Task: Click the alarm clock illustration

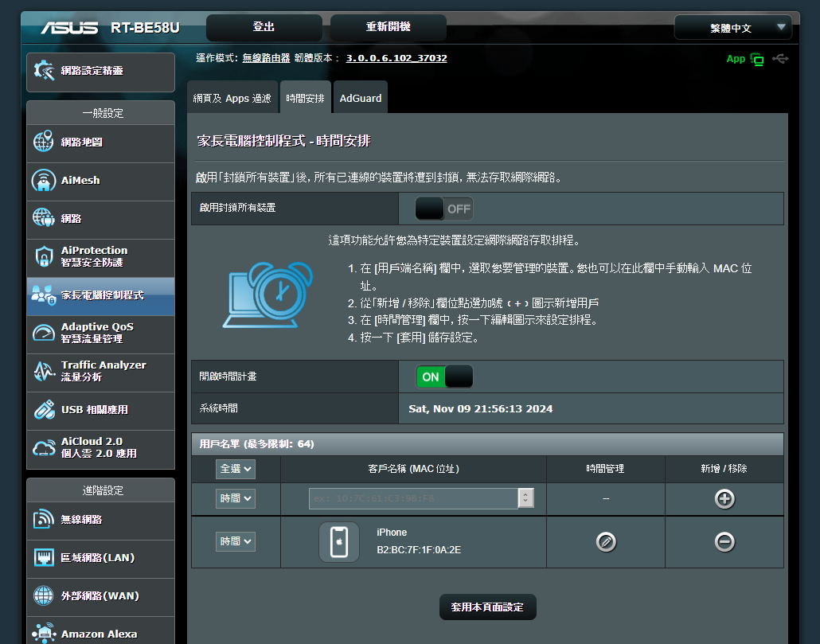Action: pyautogui.click(x=267, y=295)
